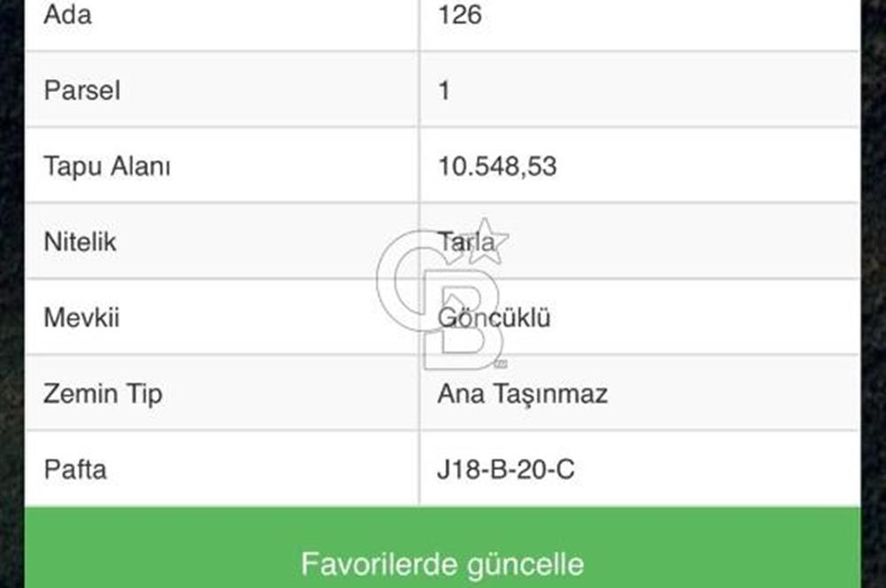The width and height of the screenshot is (886, 588).
Task: Select the J18-B-20-C map sheet value
Action: pos(506,469)
